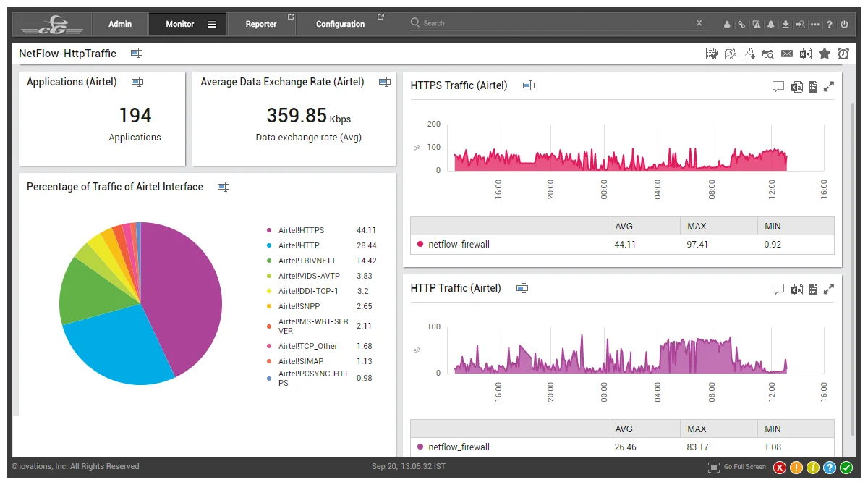Click the icon beside Average Data Exchange Rate title

(x=385, y=83)
